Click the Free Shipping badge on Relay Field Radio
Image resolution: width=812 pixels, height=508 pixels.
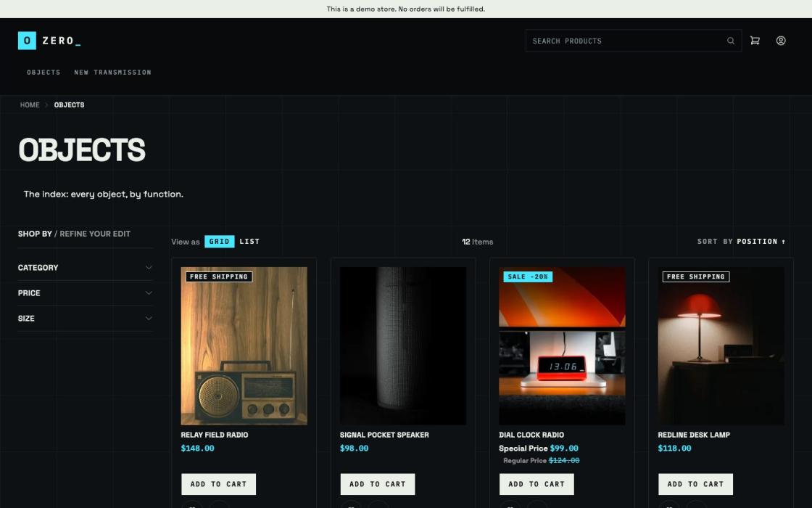[219, 276]
